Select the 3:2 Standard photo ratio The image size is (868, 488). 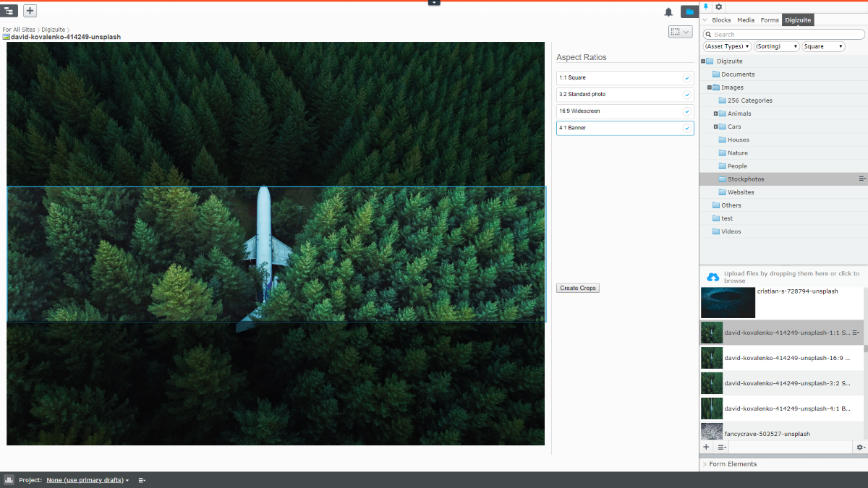click(x=625, y=94)
